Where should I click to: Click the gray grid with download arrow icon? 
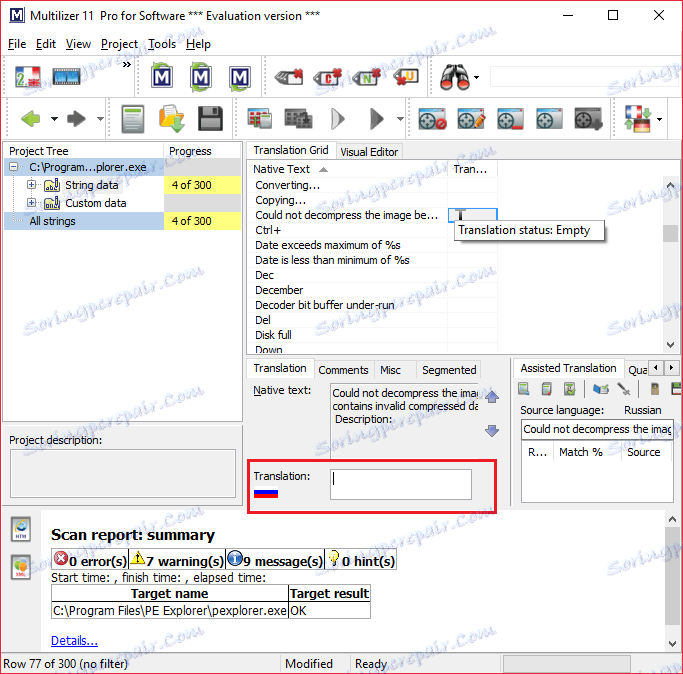click(298, 119)
